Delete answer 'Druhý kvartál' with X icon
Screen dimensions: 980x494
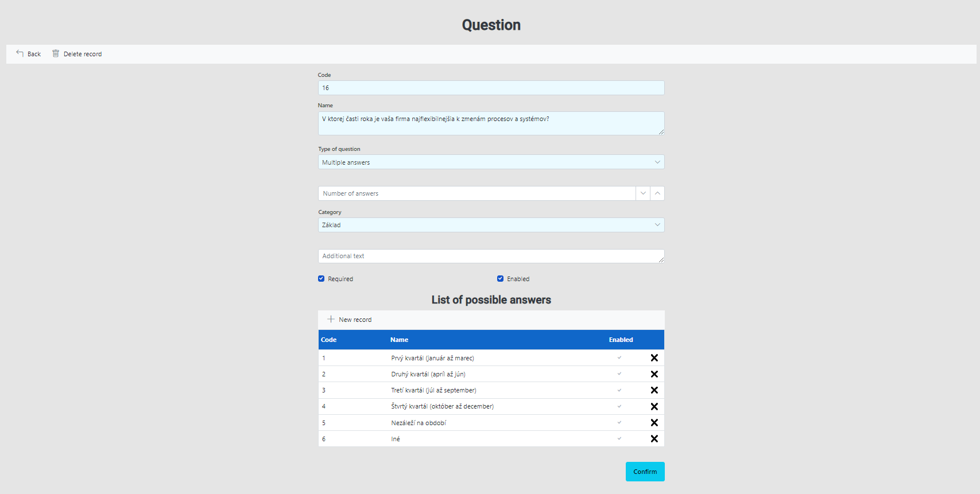pos(654,374)
